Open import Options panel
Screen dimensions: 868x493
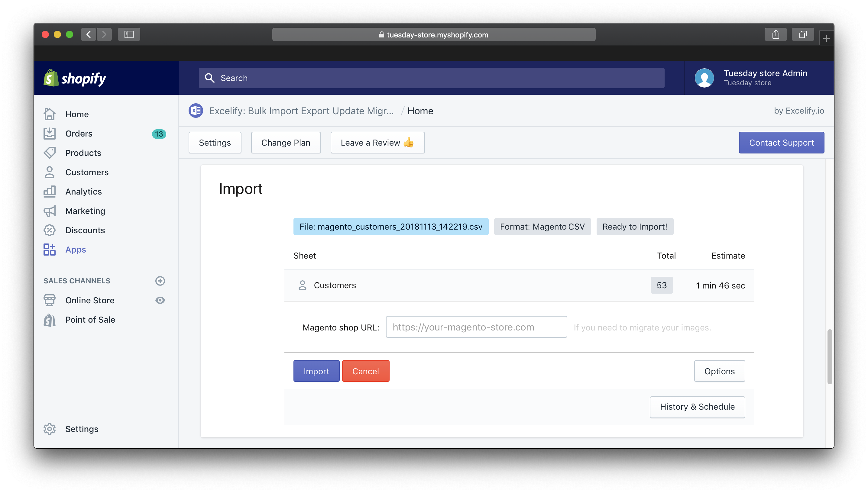(x=719, y=371)
